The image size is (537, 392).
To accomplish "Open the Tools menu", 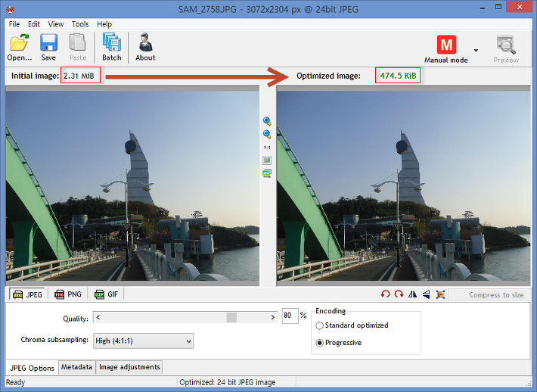I will pyautogui.click(x=80, y=24).
